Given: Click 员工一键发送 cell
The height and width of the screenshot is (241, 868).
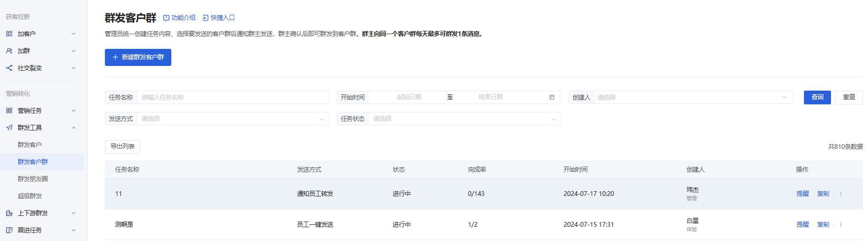Looking at the screenshot, I should (315, 224).
